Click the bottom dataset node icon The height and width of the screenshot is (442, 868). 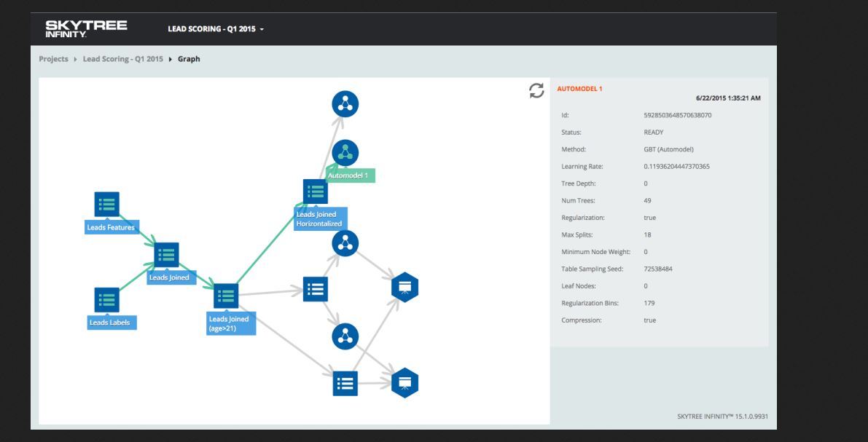pyautogui.click(x=345, y=383)
